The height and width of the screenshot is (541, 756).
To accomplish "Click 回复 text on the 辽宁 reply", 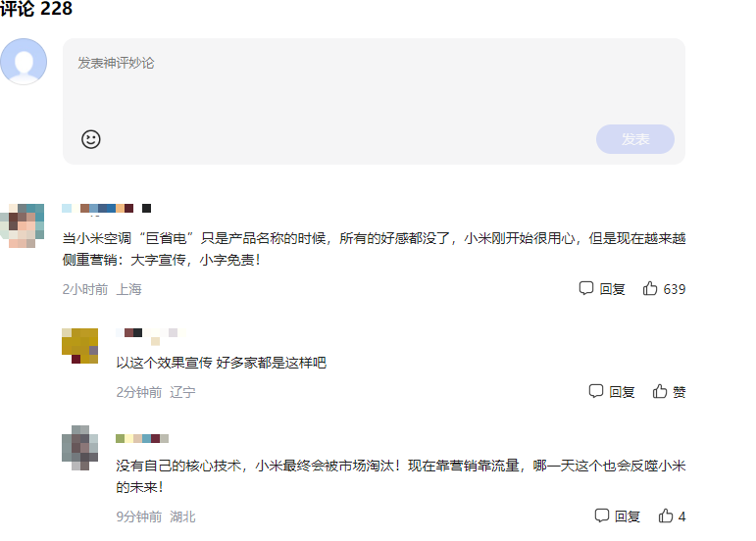I will coord(622,391).
